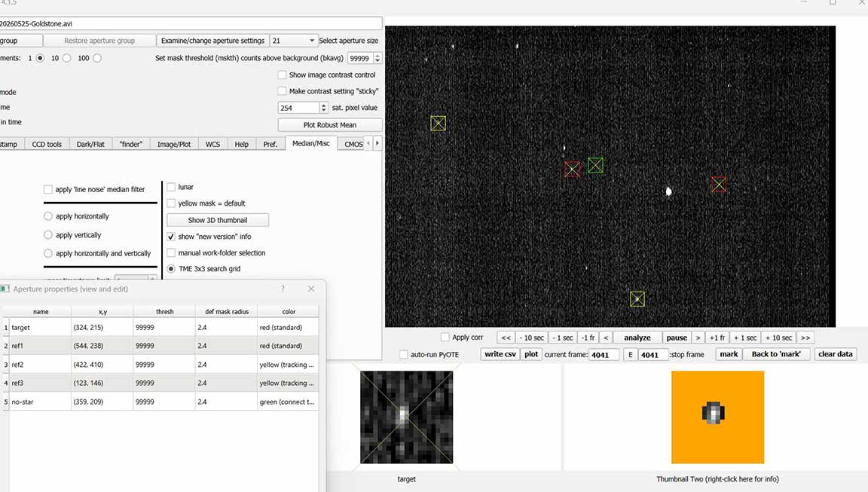Select the yellow ref2 aperture near bottom
The width and height of the screenshot is (868, 492).
tap(637, 299)
